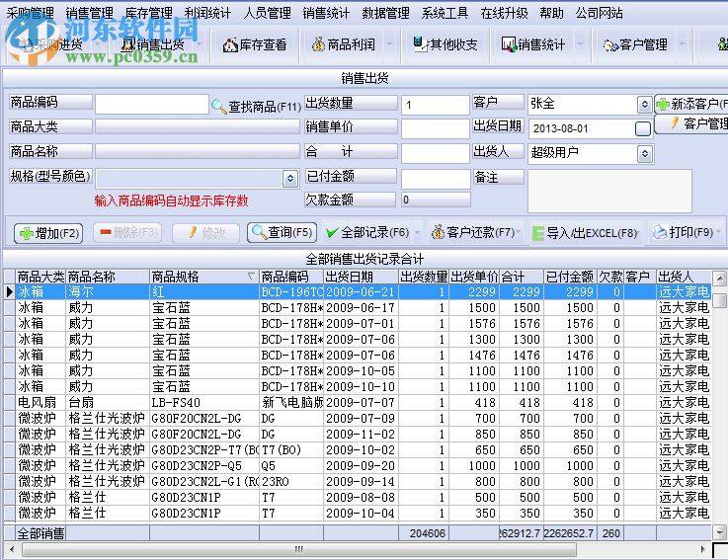
Task: Open dropdown arrow next to 销售统计 toolbar button
Action: coord(581,44)
